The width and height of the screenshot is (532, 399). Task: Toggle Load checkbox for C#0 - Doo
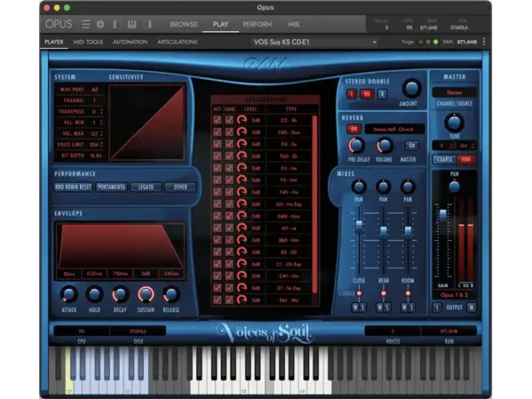tap(230, 132)
